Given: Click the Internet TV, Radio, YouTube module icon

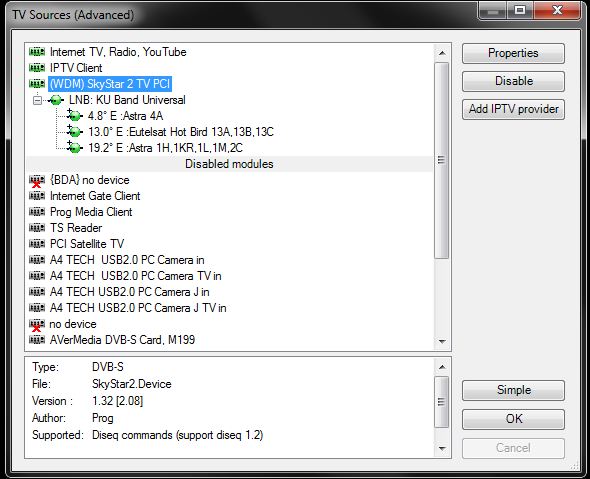Looking at the screenshot, I should (x=37, y=52).
